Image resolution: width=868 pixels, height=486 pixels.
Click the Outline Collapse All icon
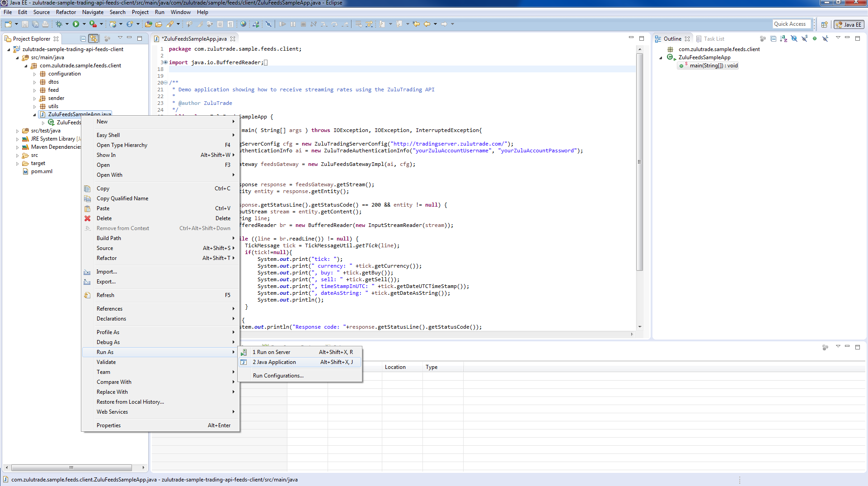773,39
